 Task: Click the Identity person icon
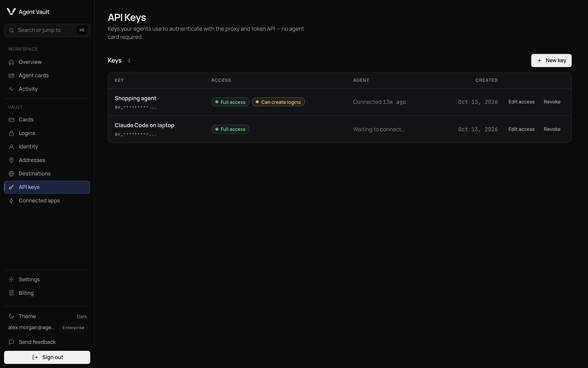pos(11,147)
